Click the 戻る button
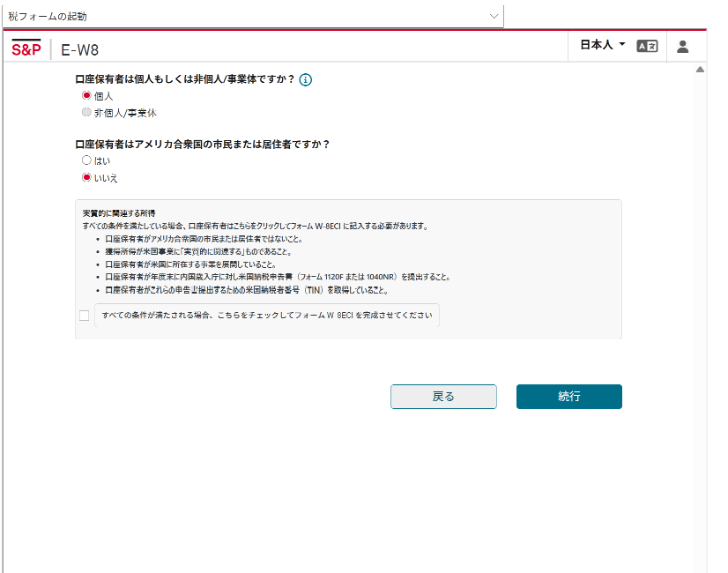This screenshot has width=728, height=573. pos(443,397)
